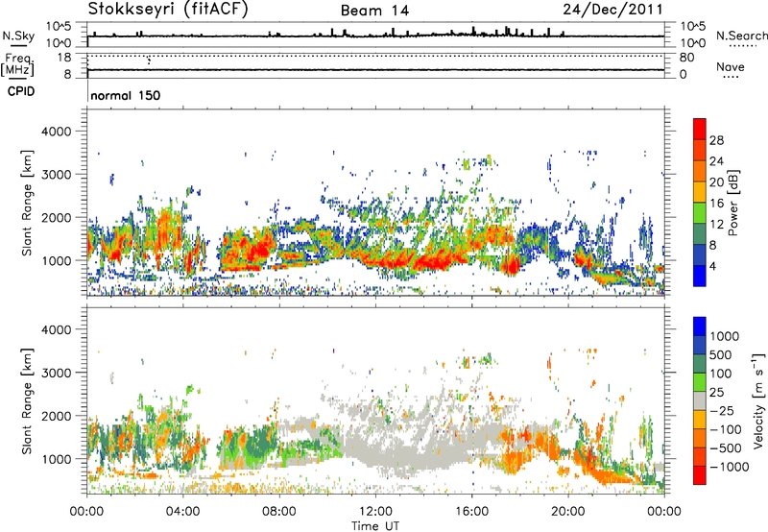
Task: Click the '12' label on Power colorbar
Action: coord(716,225)
